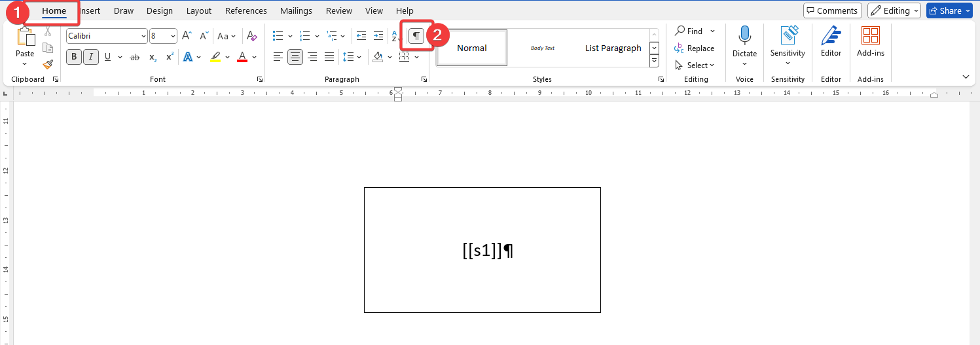Center the paragraph text
The width and height of the screenshot is (980, 345).
tap(295, 57)
